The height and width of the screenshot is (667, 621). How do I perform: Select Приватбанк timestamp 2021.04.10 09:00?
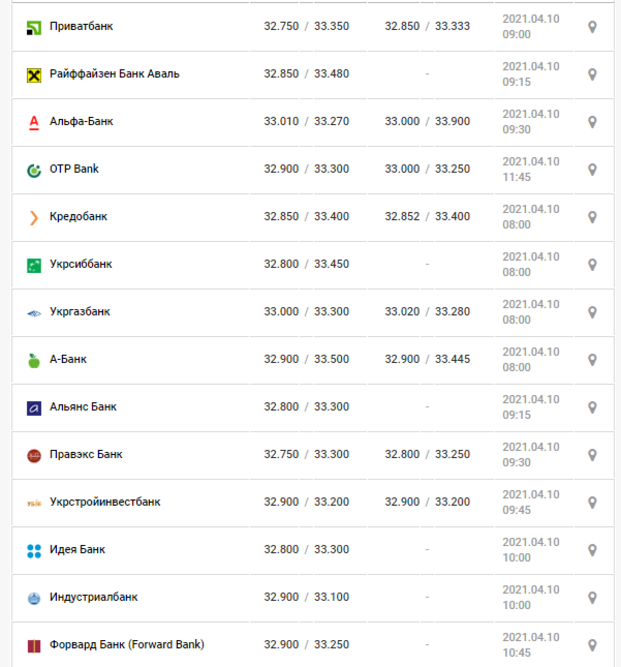(x=531, y=26)
